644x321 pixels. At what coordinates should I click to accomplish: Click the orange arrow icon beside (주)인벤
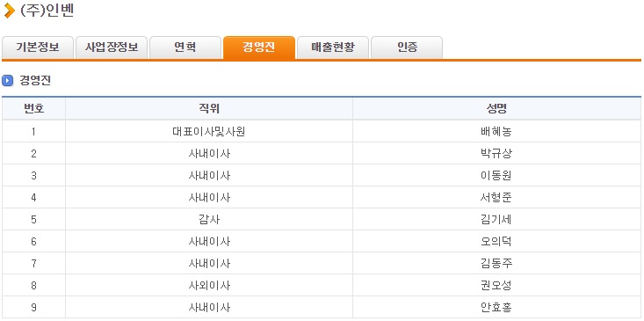9,11
